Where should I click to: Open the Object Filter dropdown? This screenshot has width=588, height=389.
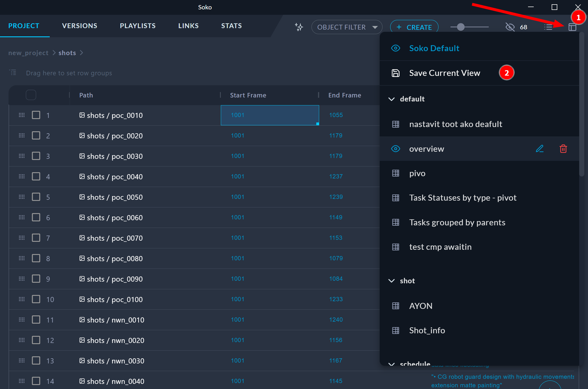pos(347,27)
